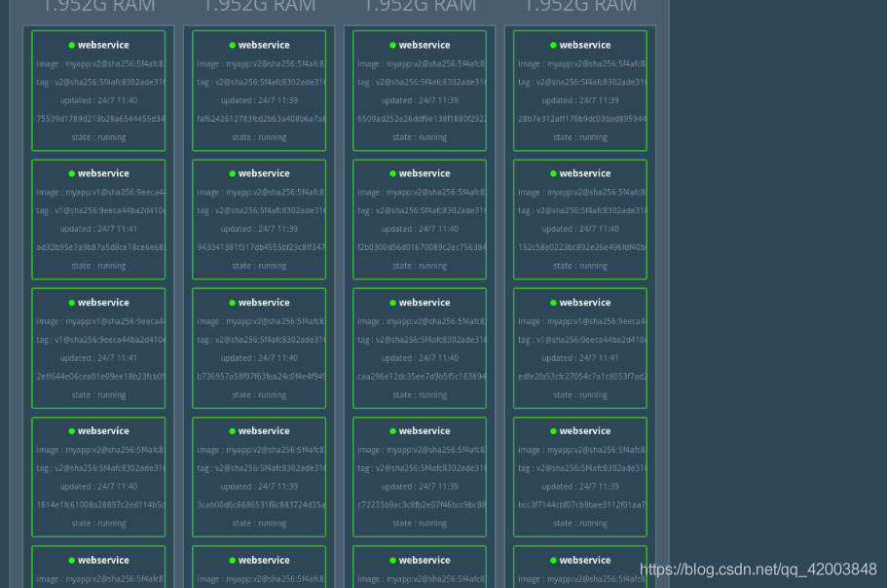This screenshot has width=887, height=588.
Task: Select container ID bcc3f7144cbf07cb9bae3112f01aa7
Action: (582, 504)
